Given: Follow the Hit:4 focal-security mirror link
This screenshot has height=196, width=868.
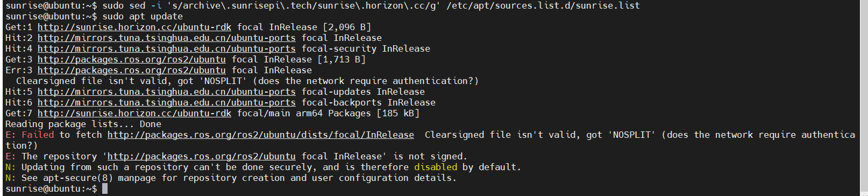Looking at the screenshot, I should point(167,48).
